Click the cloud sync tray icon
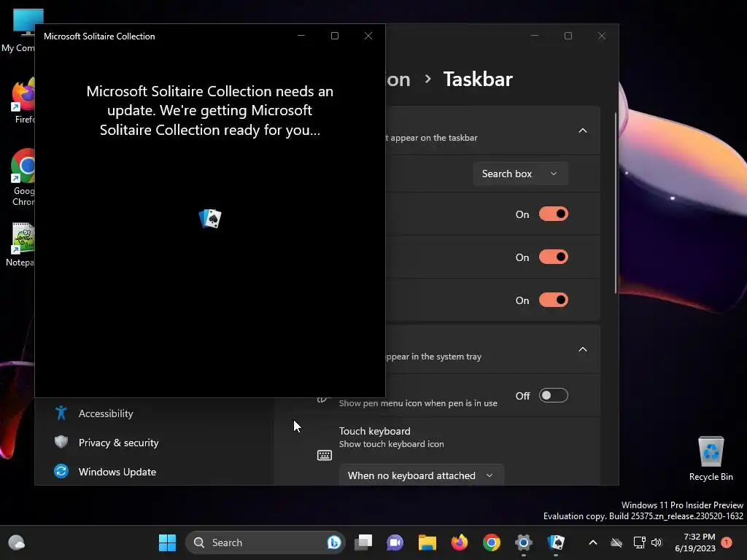This screenshot has width=747, height=560. pyautogui.click(x=616, y=542)
